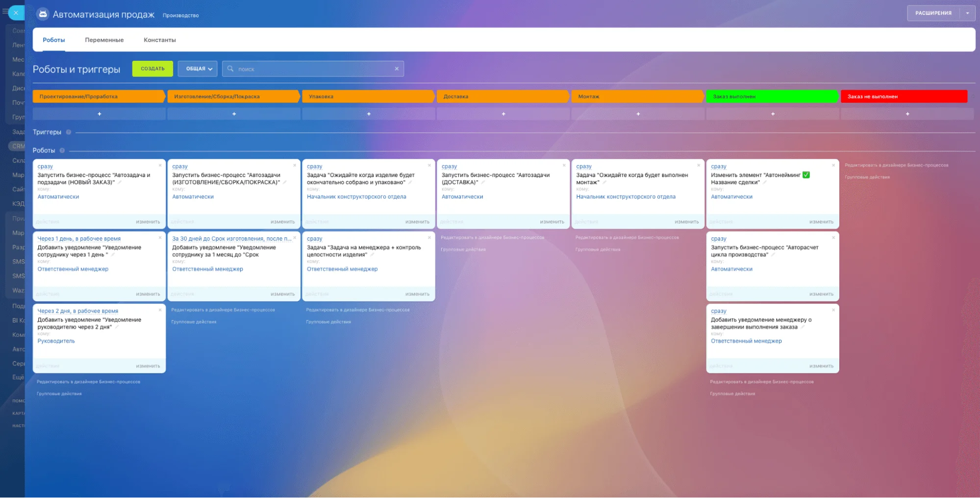Open the help icon next to Роботы

(62, 150)
